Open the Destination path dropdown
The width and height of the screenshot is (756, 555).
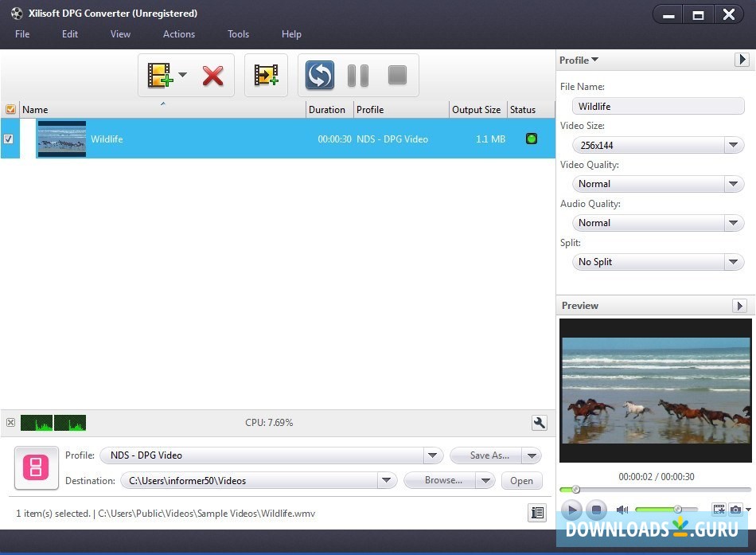coord(387,480)
